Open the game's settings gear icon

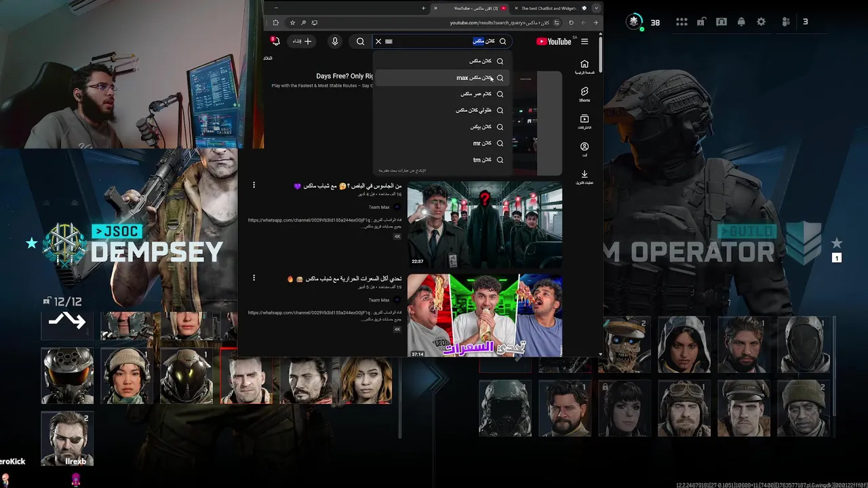[x=762, y=22]
